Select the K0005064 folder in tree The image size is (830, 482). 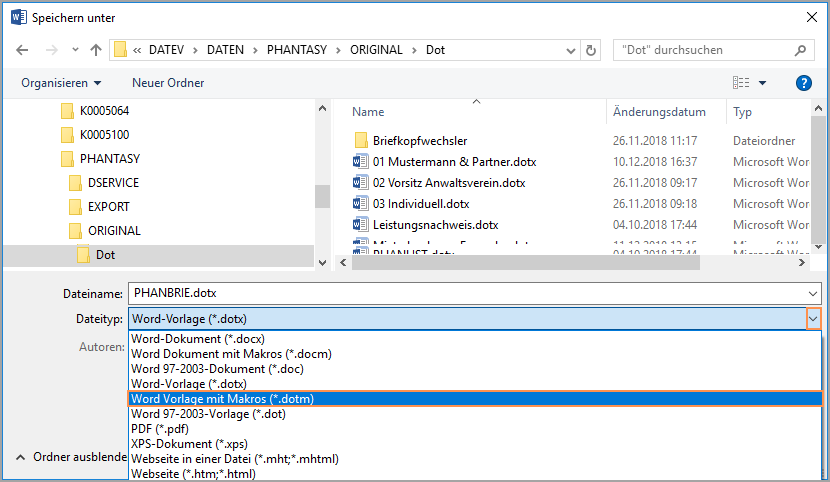click(x=104, y=111)
